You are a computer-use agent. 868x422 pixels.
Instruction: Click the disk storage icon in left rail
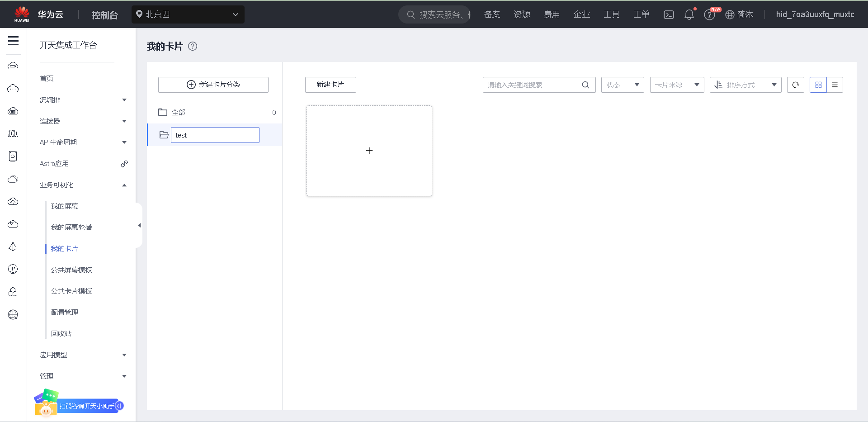coord(13,156)
